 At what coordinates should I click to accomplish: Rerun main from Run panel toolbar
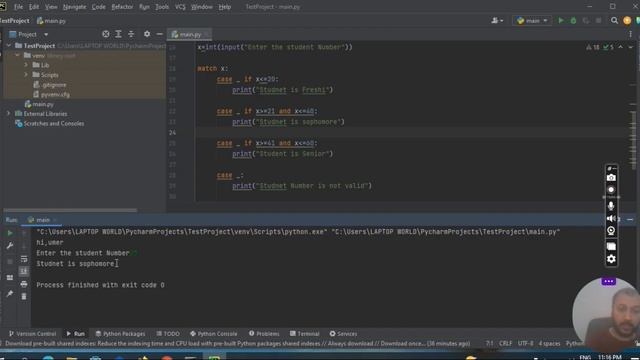pos(10,233)
